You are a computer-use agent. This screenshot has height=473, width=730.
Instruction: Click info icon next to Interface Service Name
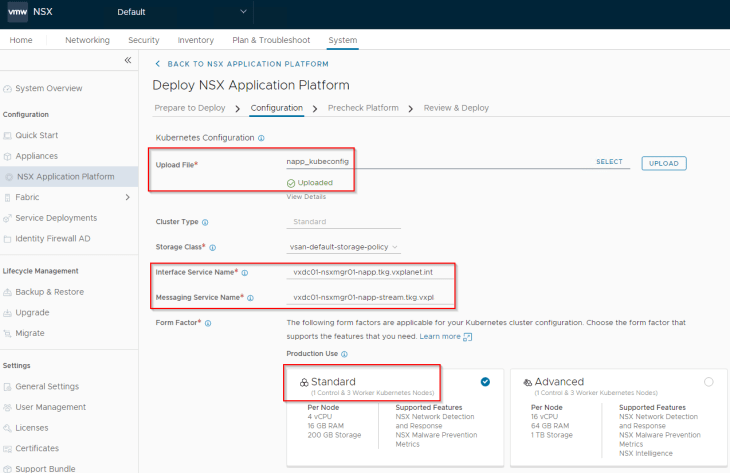[x=244, y=273]
